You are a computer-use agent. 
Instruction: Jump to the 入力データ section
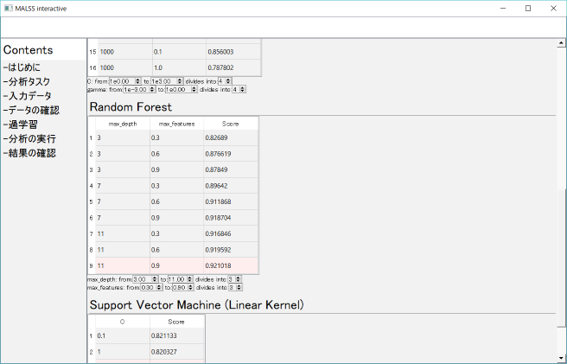coord(27,96)
